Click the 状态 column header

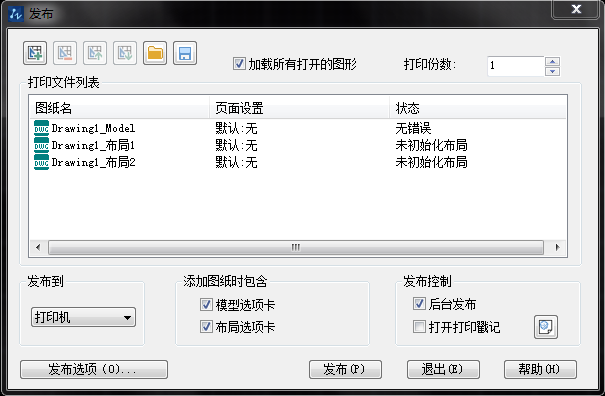click(x=478, y=108)
